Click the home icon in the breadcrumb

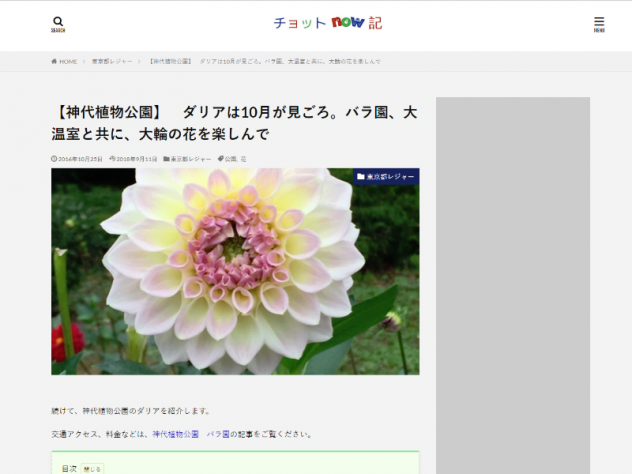tap(54, 61)
